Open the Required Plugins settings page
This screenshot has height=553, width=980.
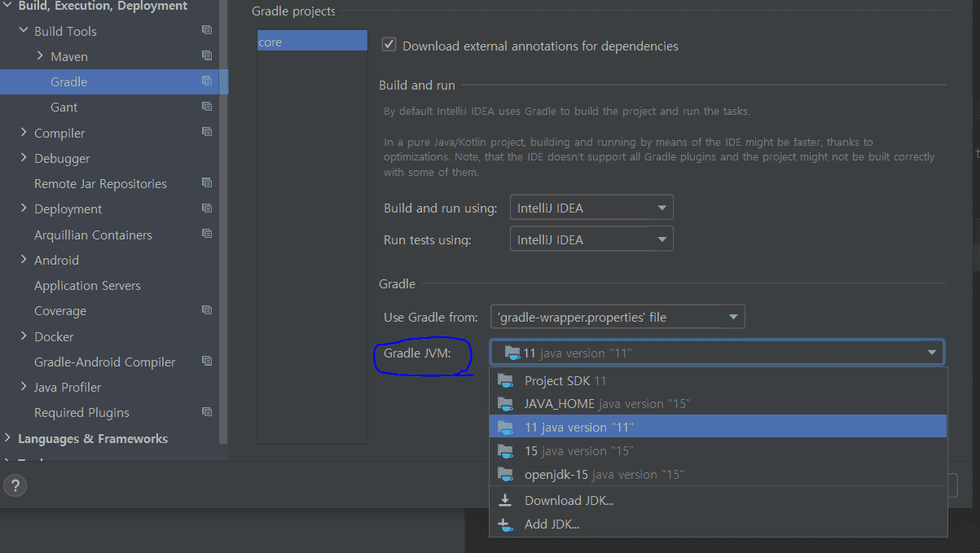(81, 412)
